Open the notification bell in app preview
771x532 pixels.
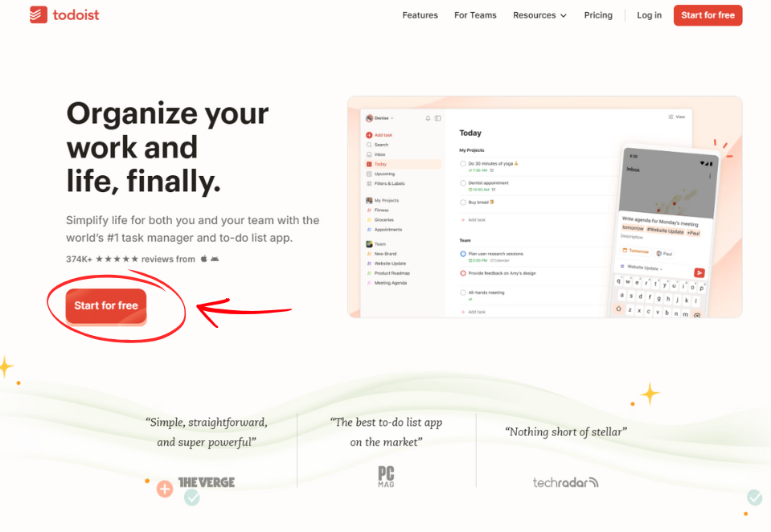[428, 118]
